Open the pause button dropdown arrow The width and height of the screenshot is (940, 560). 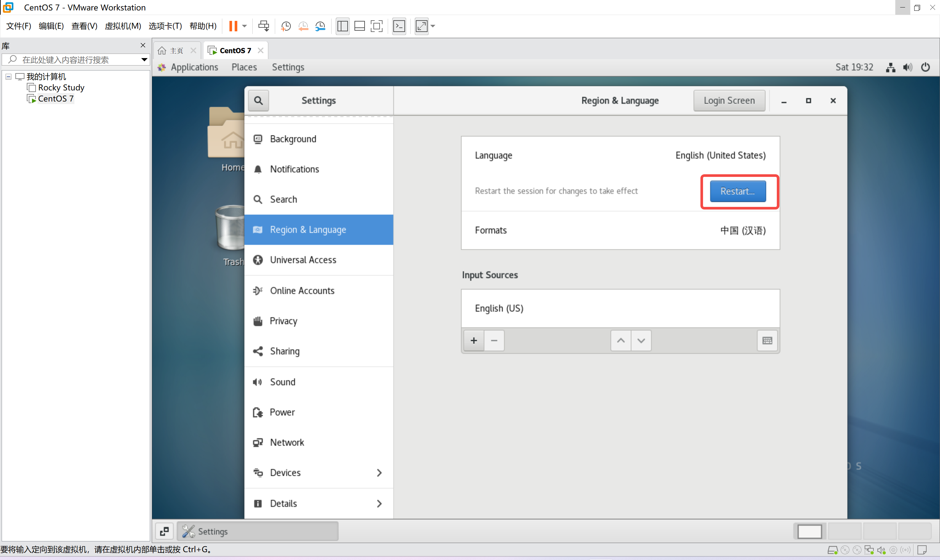click(244, 26)
